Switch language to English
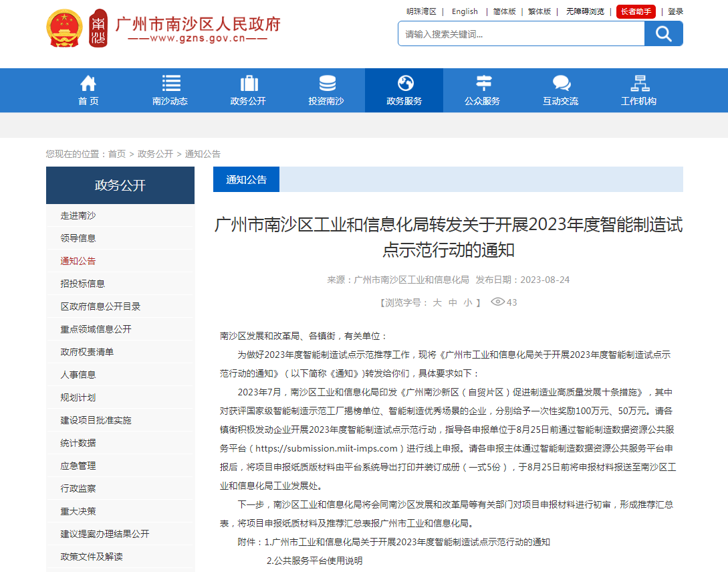The width and height of the screenshot is (728, 572). [465, 11]
